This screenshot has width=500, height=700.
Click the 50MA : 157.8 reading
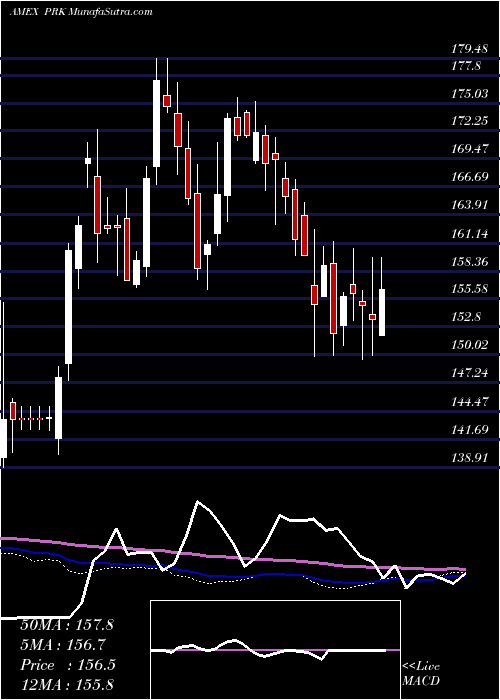tap(67, 625)
